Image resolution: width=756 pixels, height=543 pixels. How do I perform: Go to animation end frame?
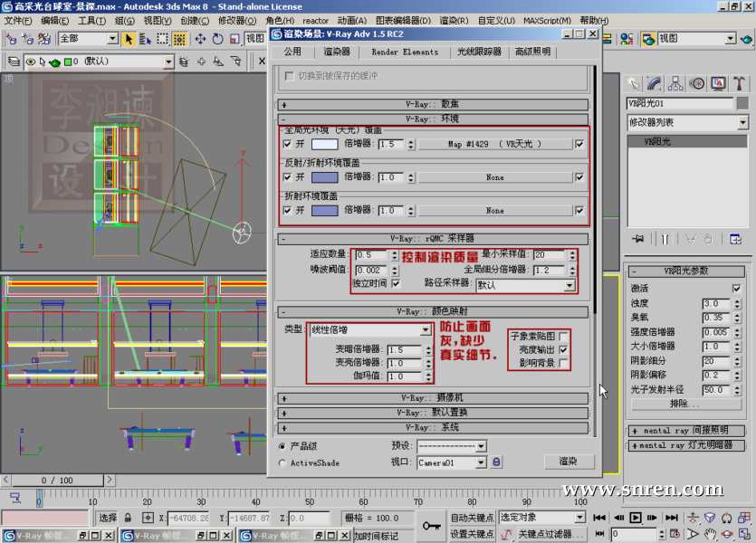pyautogui.click(x=672, y=518)
